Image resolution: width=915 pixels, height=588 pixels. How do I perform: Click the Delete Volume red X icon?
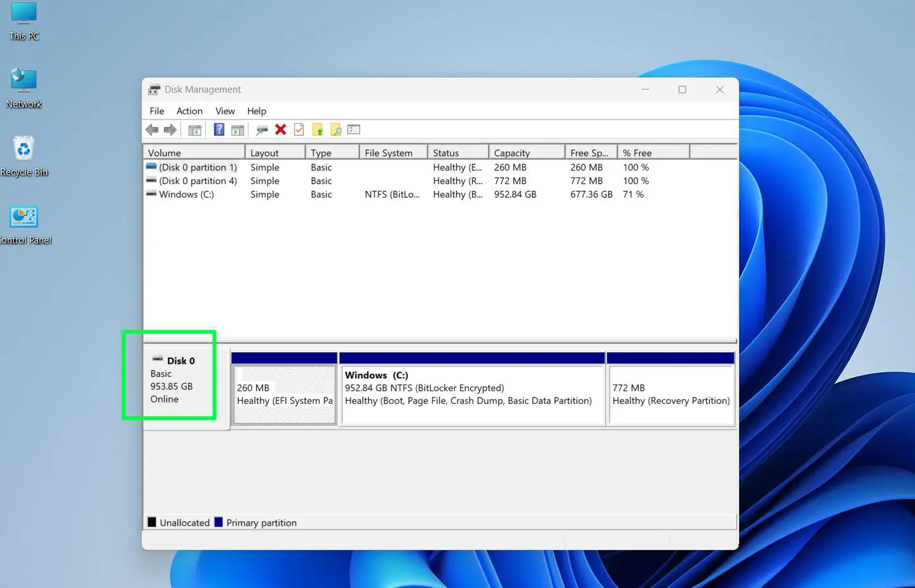click(x=281, y=130)
